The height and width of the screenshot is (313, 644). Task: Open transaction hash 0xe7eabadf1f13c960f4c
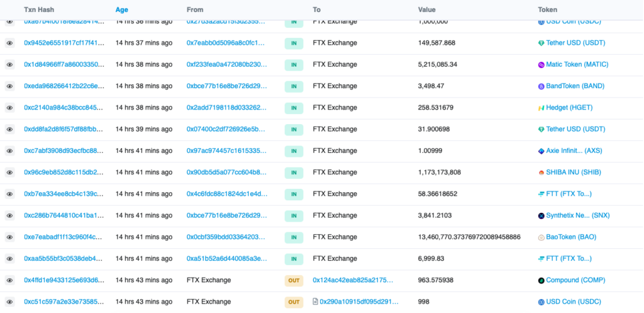click(x=64, y=237)
